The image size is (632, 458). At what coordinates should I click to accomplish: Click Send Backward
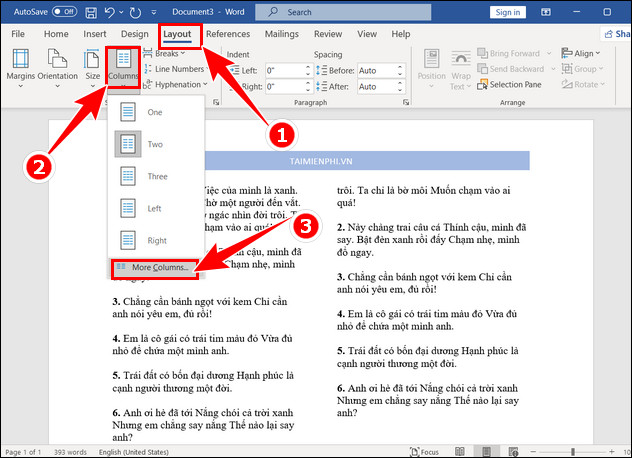click(510, 69)
